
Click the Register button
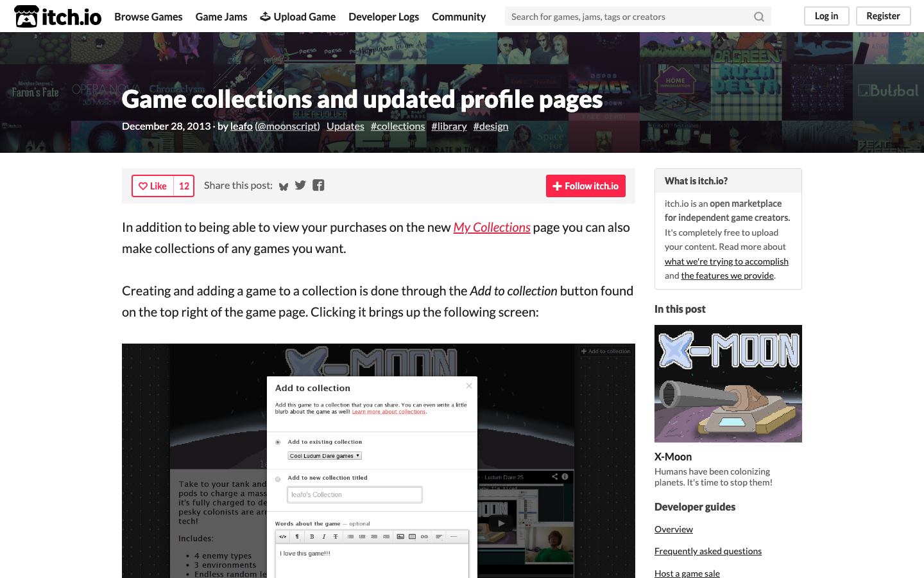884,16
